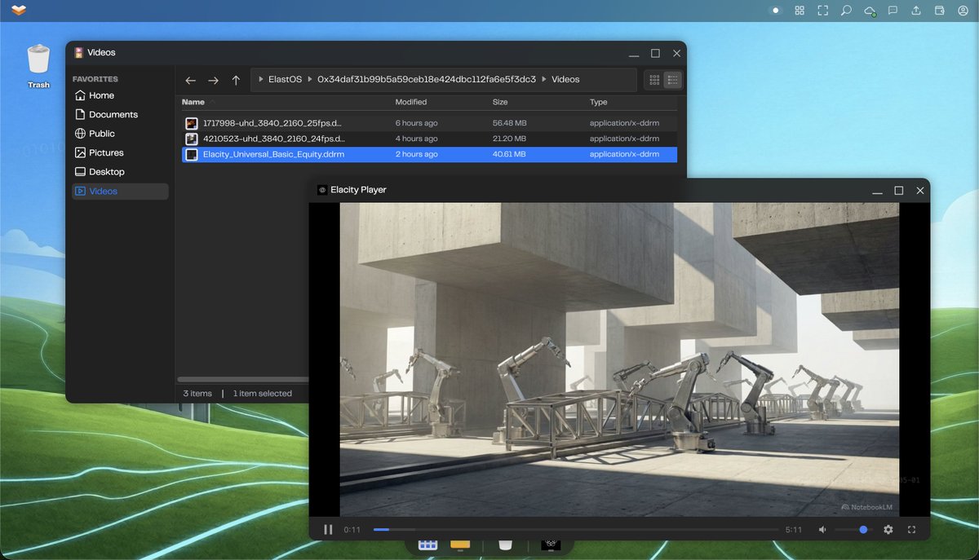Screen dimensions: 979x560
Task: Open Pictures in Favorites sidebar
Action: point(120,152)
